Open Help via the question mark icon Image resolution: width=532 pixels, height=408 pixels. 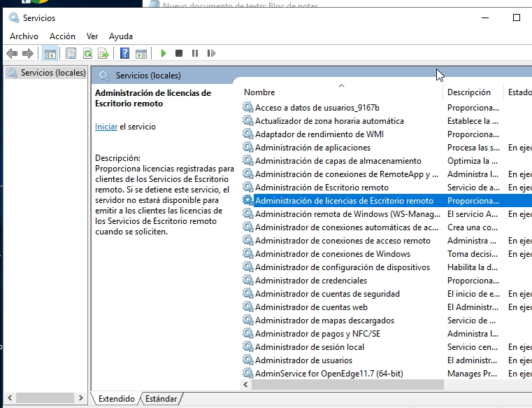point(124,53)
